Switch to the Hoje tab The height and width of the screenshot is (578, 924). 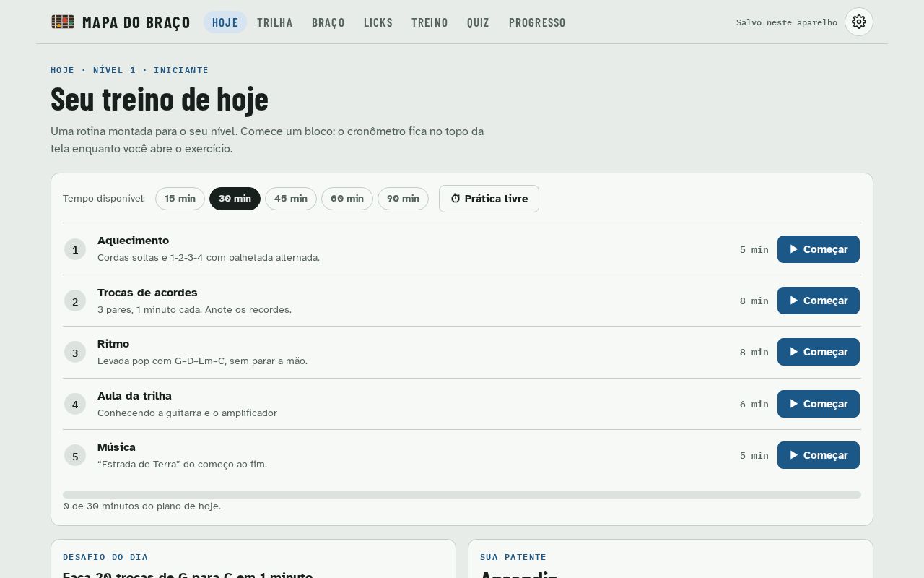tap(225, 22)
